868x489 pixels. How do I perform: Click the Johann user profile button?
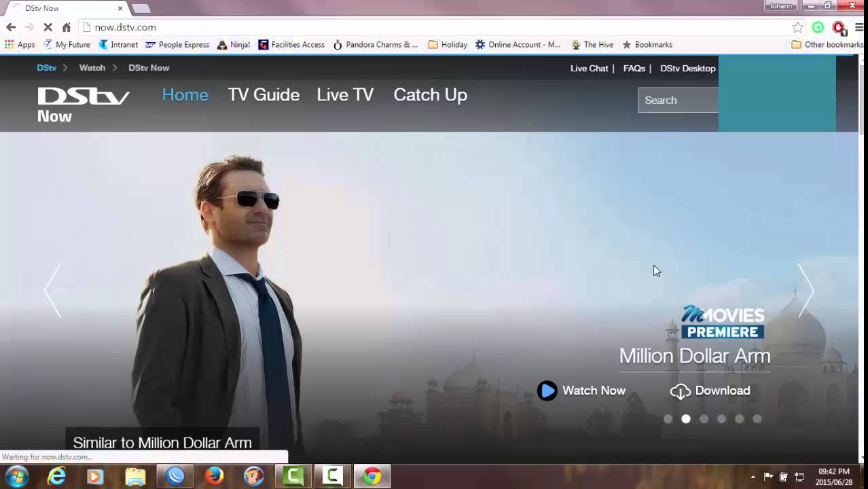pyautogui.click(x=780, y=5)
